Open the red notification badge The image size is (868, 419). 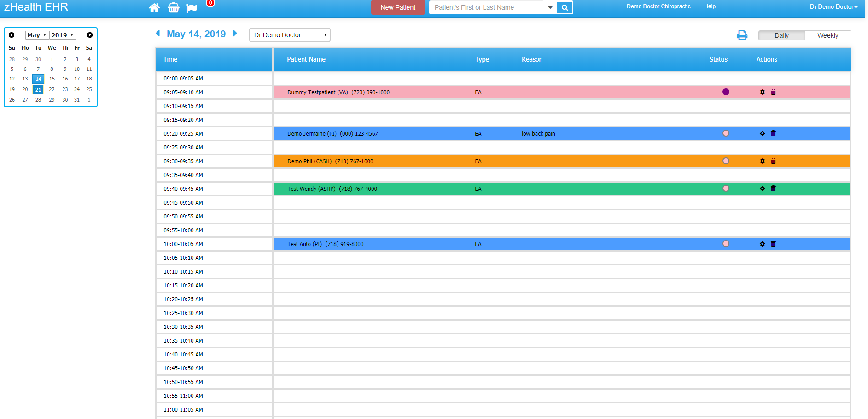pyautogui.click(x=210, y=3)
